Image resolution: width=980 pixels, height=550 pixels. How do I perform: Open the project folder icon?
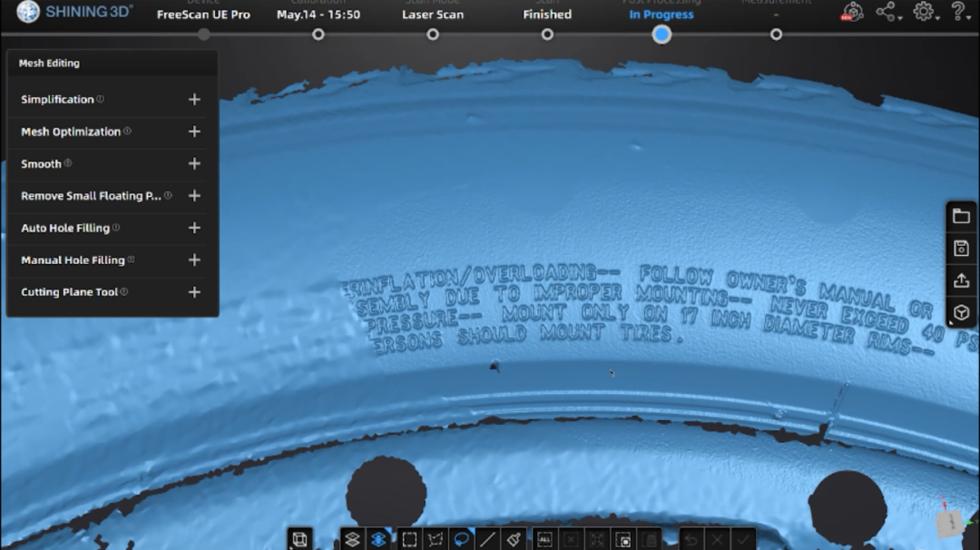click(961, 216)
